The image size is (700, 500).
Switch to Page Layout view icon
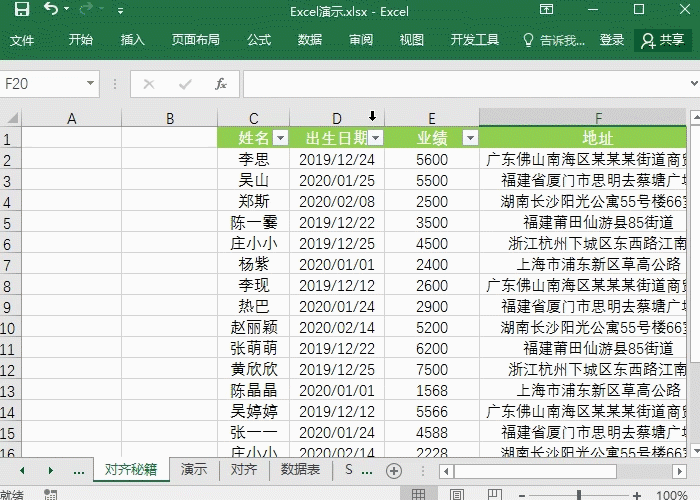coord(455,494)
